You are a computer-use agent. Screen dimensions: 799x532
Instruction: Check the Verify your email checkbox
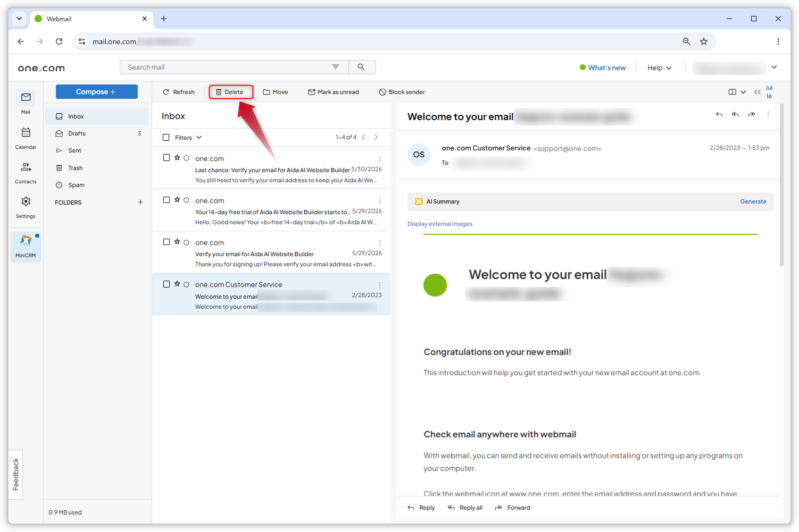pos(167,242)
